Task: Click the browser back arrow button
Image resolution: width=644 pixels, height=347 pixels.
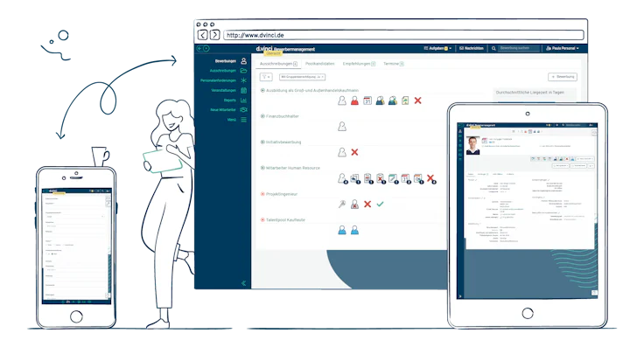Action: [x=202, y=35]
